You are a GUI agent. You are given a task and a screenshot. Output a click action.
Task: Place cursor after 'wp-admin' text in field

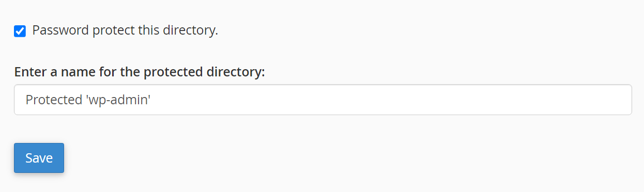point(151,100)
